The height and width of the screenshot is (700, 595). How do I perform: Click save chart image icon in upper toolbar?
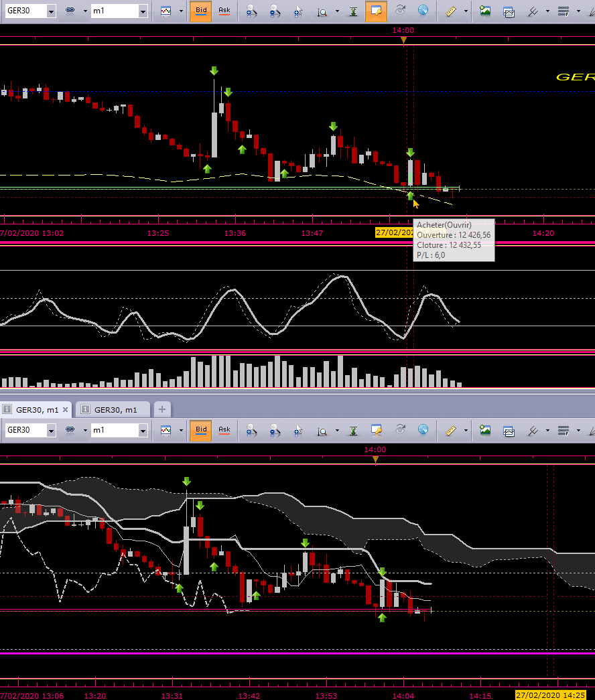(x=485, y=11)
